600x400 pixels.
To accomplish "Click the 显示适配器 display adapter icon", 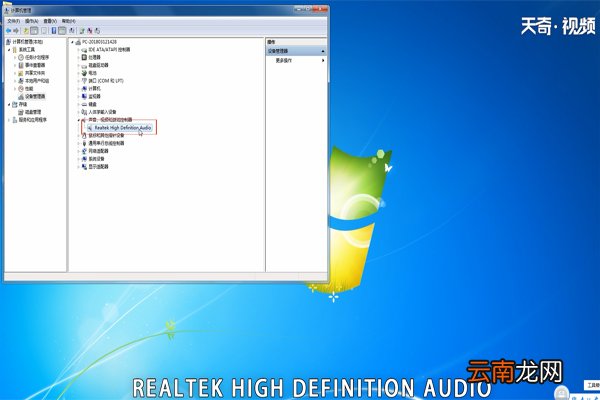I will pyautogui.click(x=84, y=167).
